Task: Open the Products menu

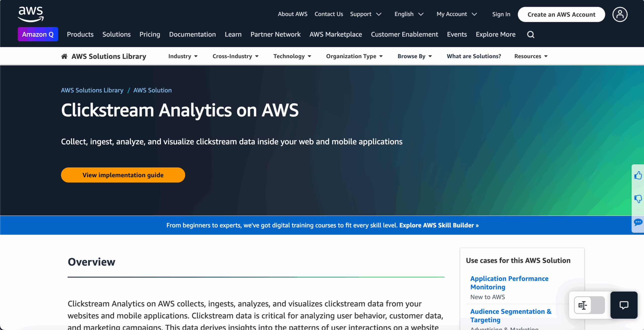Action: [x=80, y=34]
